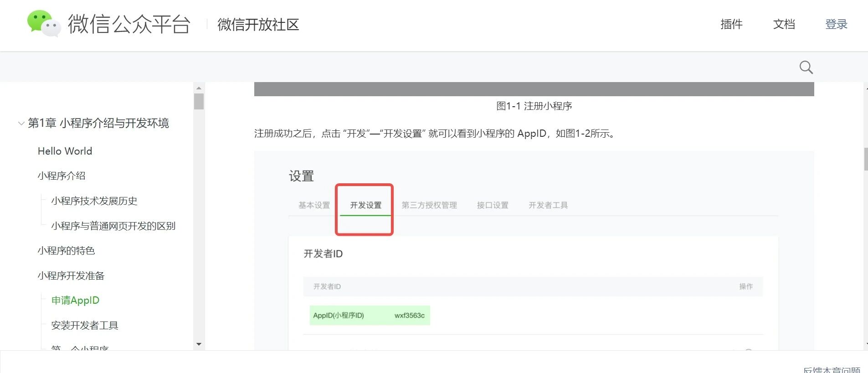Collapse the 第1章 chapter chevron

21,123
